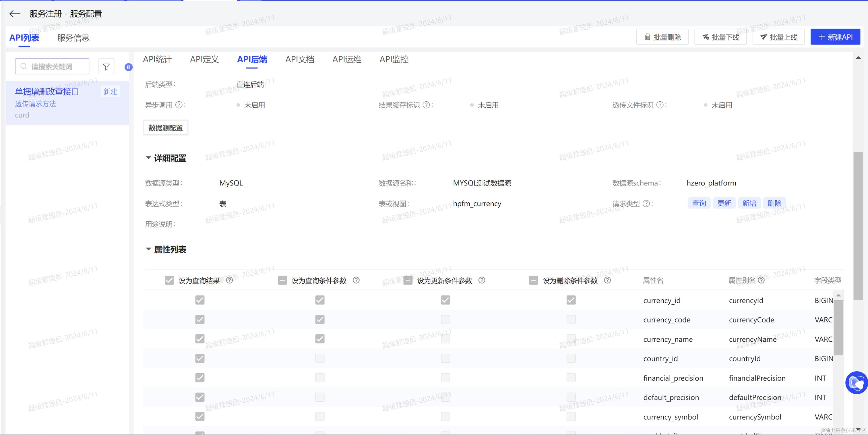Select the 单据增删改查接口 API item
This screenshot has width=868, height=435.
click(67, 103)
